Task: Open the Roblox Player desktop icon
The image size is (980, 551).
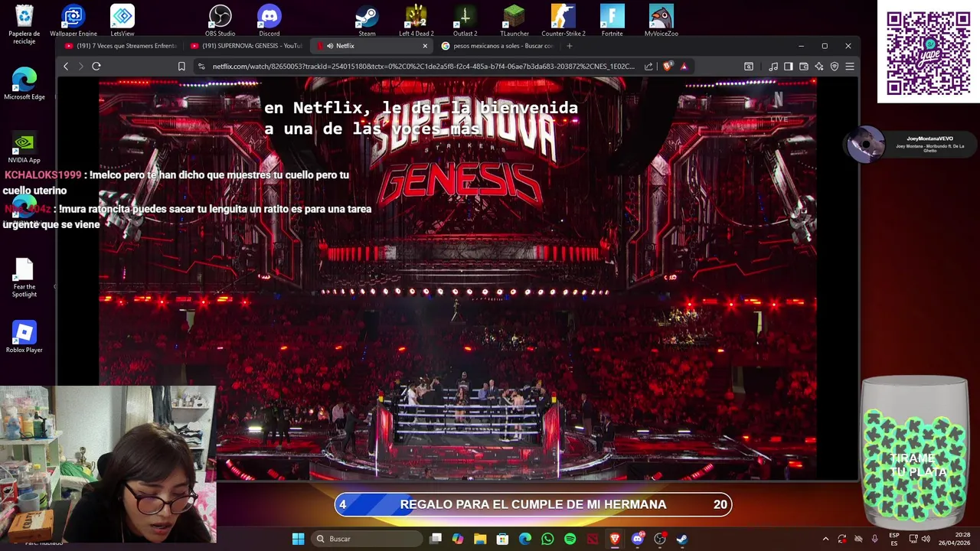Action: [x=24, y=337]
